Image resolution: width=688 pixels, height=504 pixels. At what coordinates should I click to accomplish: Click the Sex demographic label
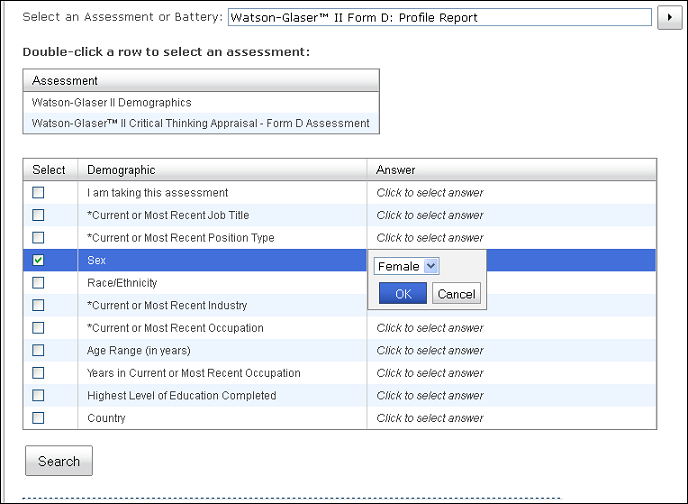[97, 260]
